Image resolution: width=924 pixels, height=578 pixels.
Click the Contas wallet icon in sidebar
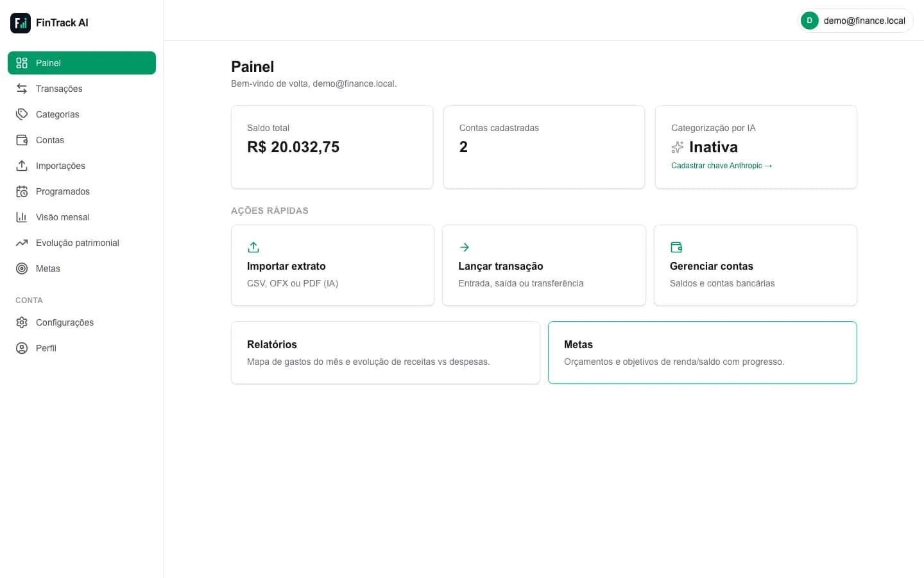point(22,140)
